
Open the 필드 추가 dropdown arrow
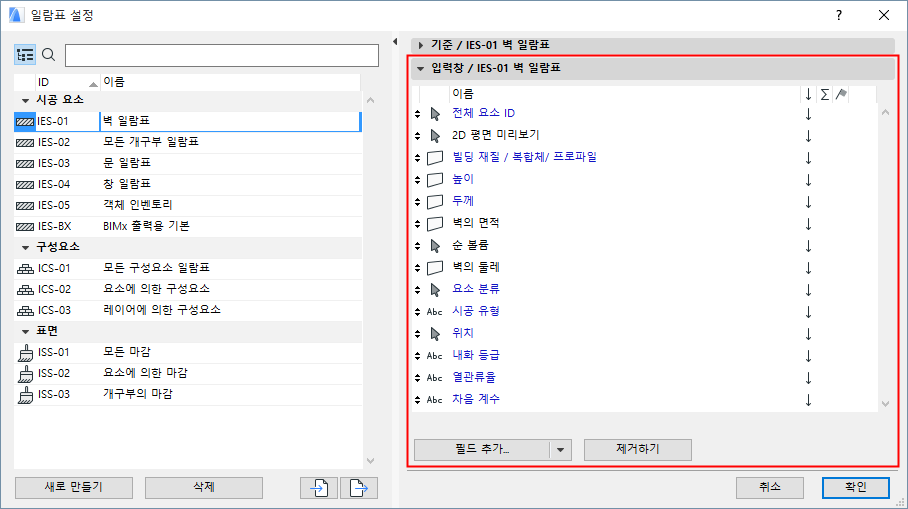click(560, 450)
